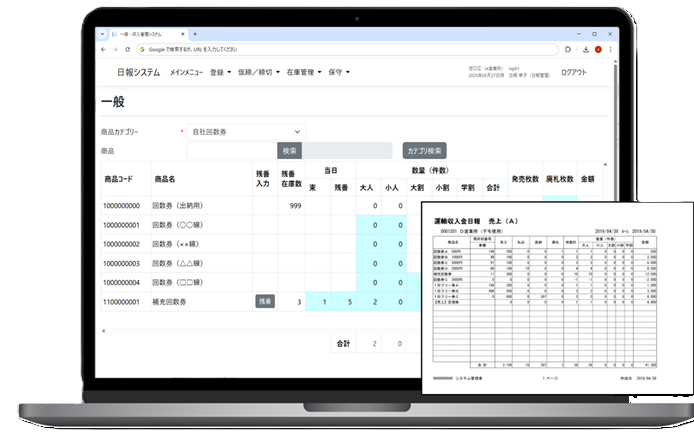
Task: Click product name 回数券（出納用）
Action: tap(177, 206)
